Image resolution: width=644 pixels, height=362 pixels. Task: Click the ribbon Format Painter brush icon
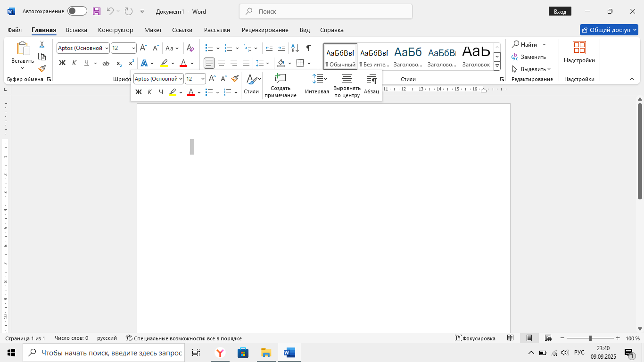(42, 68)
